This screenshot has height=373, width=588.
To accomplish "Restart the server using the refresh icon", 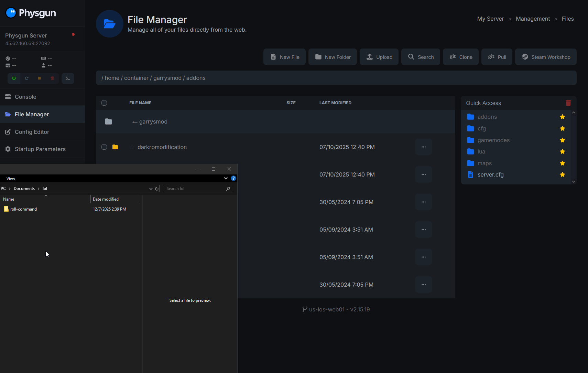I will pyautogui.click(x=27, y=78).
